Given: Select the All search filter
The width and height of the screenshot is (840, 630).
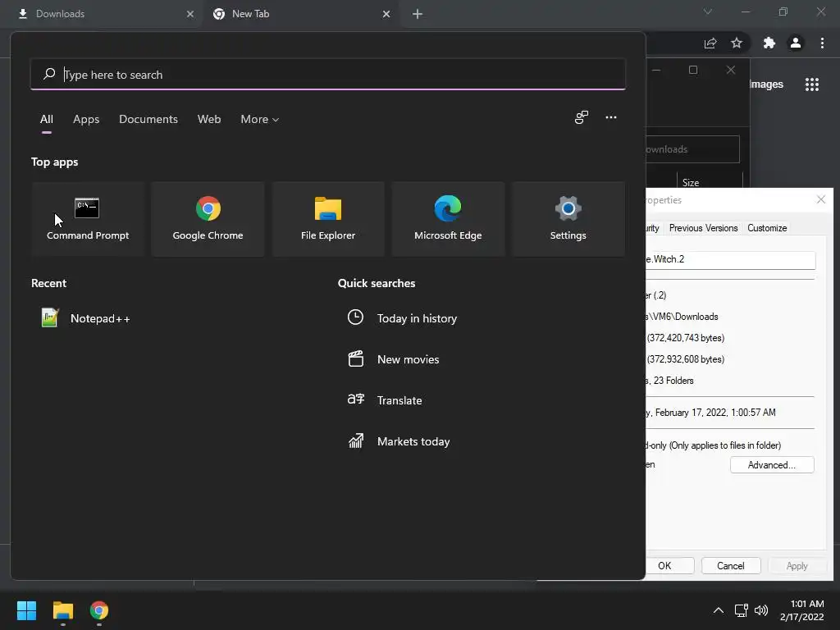Looking at the screenshot, I should point(47,119).
